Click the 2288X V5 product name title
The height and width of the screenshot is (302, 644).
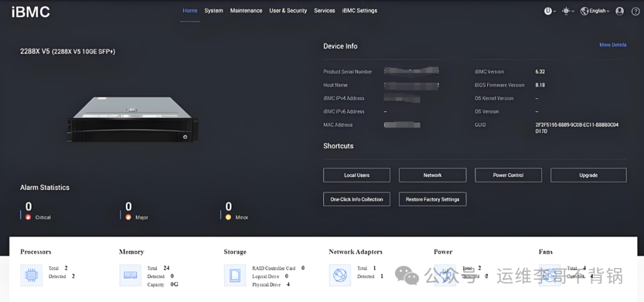[68, 52]
